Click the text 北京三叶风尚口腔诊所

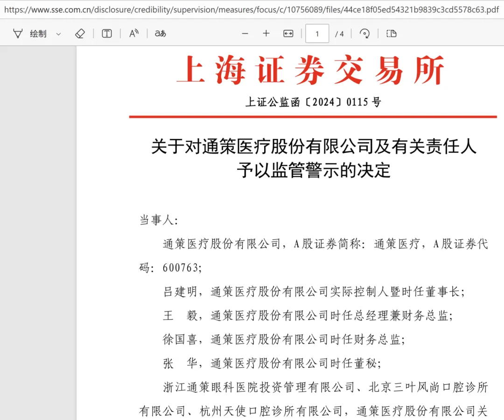[x=428, y=387]
